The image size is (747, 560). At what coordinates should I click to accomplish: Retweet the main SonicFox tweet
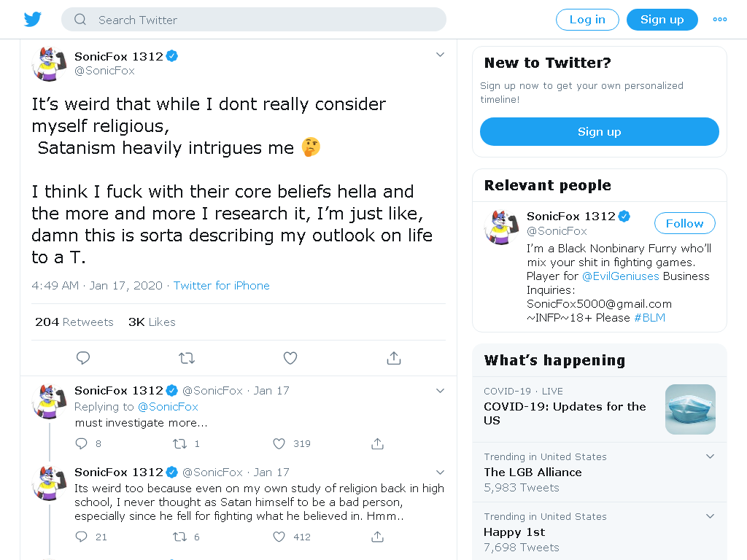pyautogui.click(x=187, y=357)
